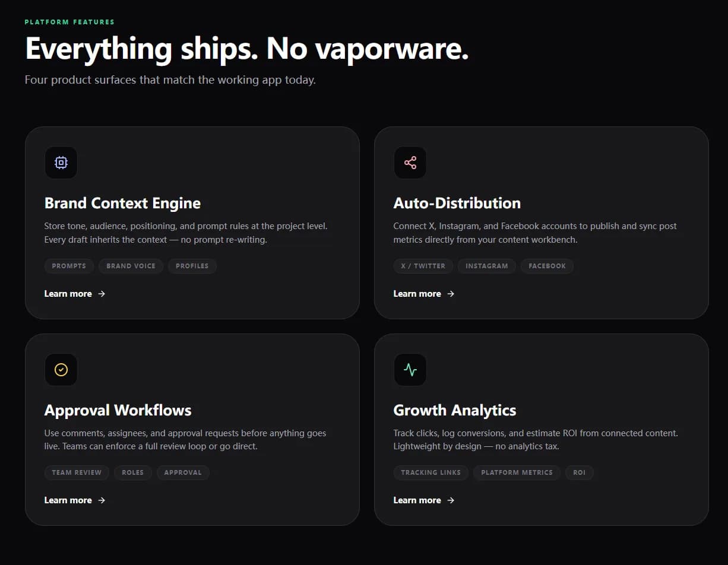
Task: Click the Approval Workflows checkmark icon
Action: point(61,370)
